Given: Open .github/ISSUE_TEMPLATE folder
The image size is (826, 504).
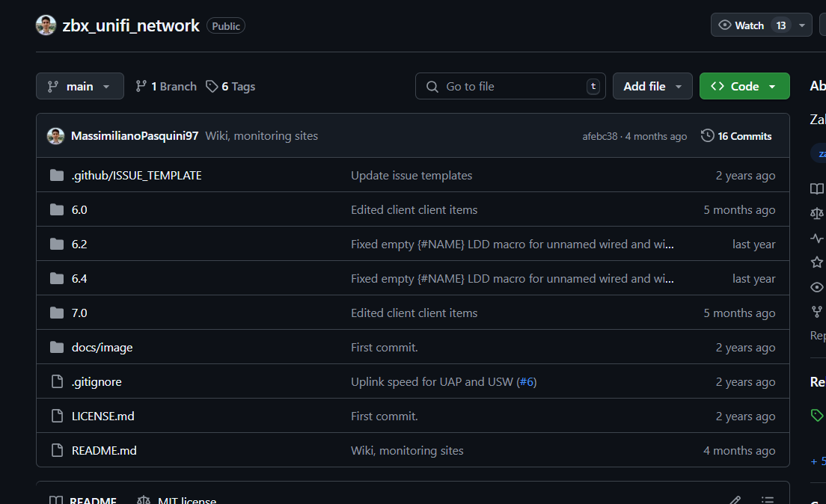Looking at the screenshot, I should pyautogui.click(x=137, y=176).
